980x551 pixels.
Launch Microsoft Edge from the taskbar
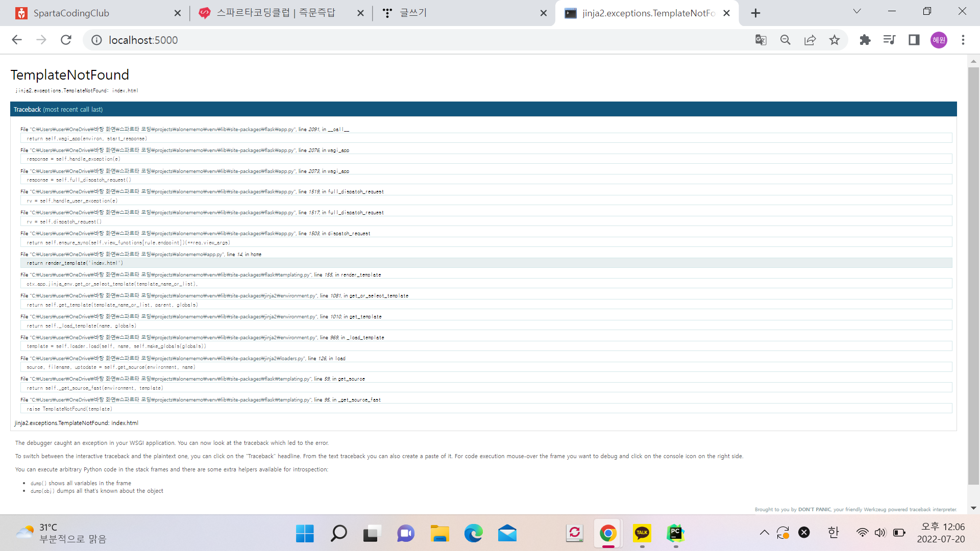[473, 534]
